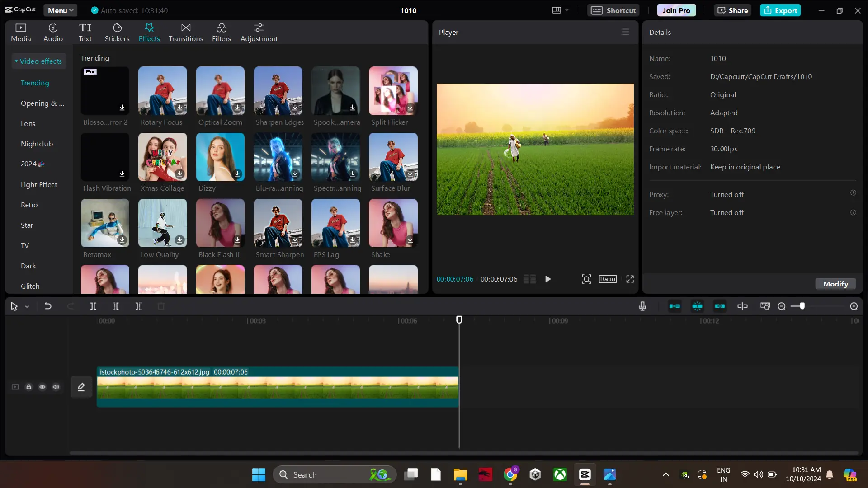Select the Xmas Collage effect thumbnail
The image size is (868, 488).
pos(163,157)
